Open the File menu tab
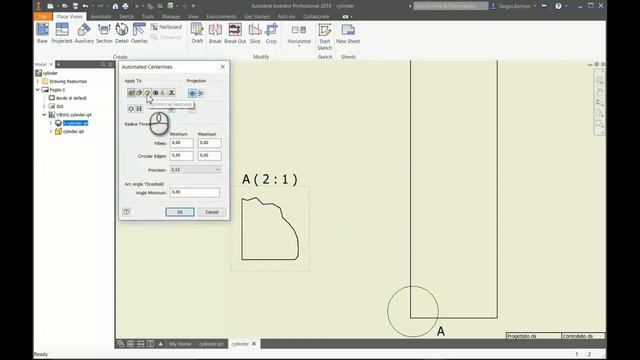This screenshot has width=640, height=360. [x=43, y=16]
